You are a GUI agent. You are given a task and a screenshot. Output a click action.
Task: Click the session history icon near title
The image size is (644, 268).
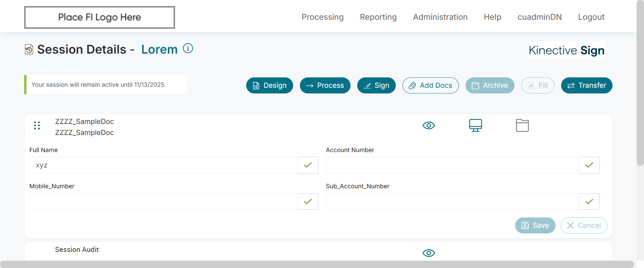tap(29, 50)
